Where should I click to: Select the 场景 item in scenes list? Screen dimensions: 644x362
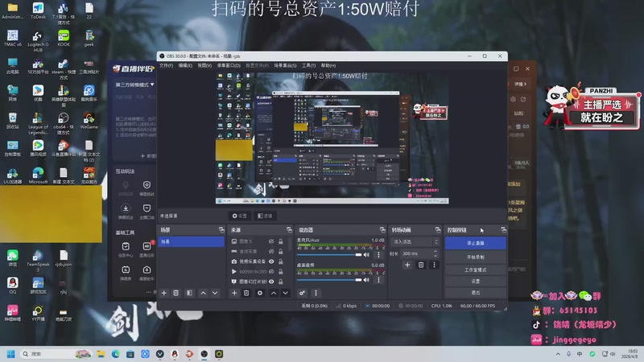click(x=191, y=242)
